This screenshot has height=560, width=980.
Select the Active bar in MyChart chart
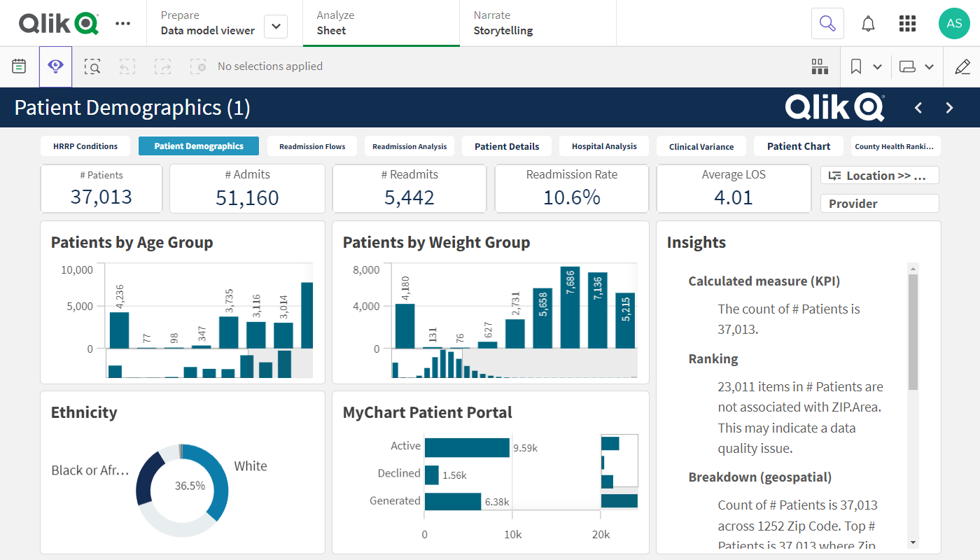[467, 448]
